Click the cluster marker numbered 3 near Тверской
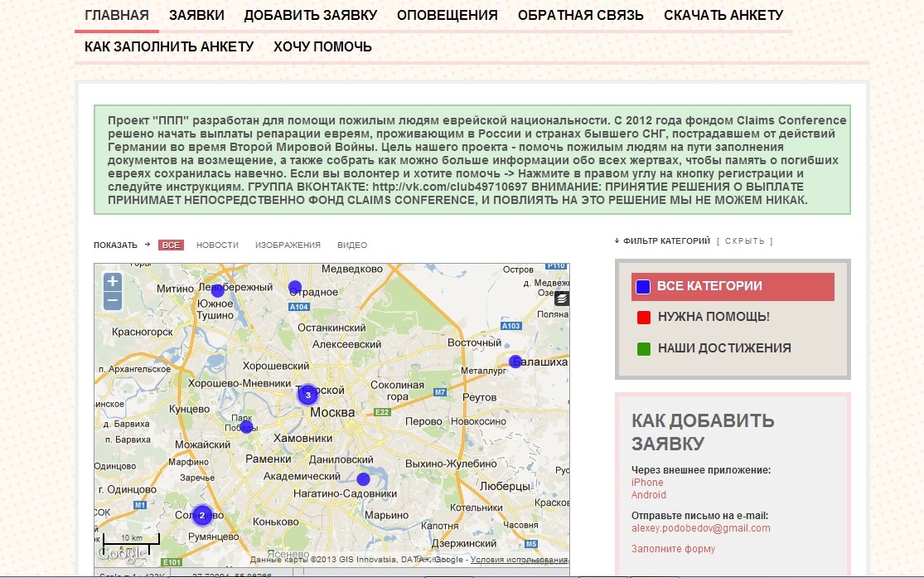The width and height of the screenshot is (924, 578). [308, 395]
